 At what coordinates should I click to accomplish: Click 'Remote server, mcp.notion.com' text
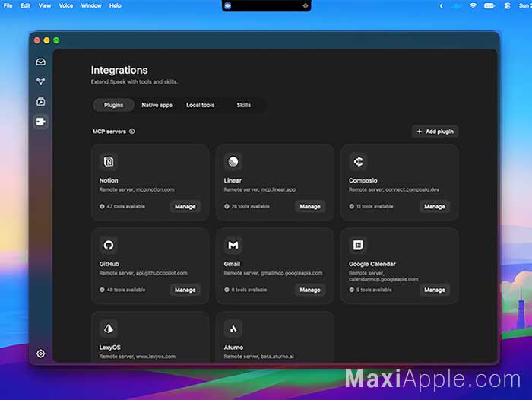pos(137,189)
